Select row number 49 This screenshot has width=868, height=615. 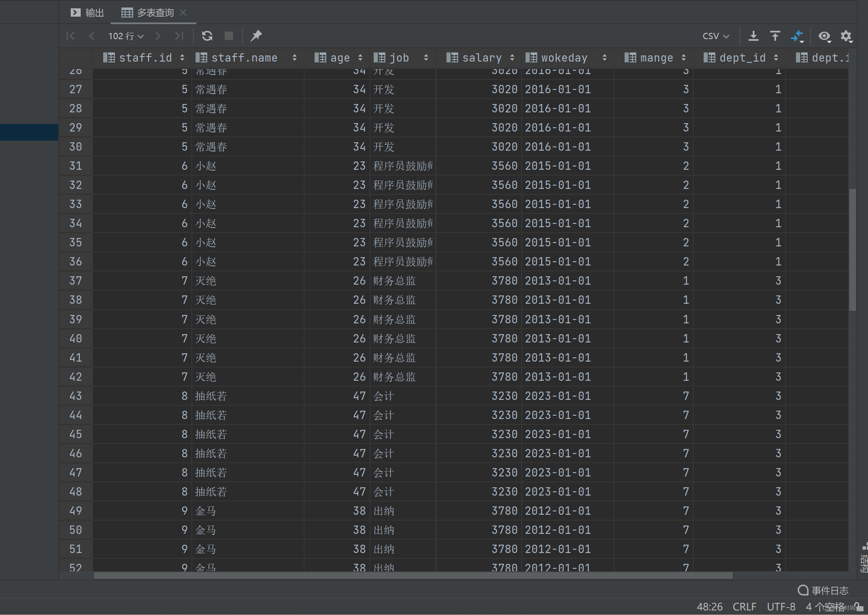(76, 511)
